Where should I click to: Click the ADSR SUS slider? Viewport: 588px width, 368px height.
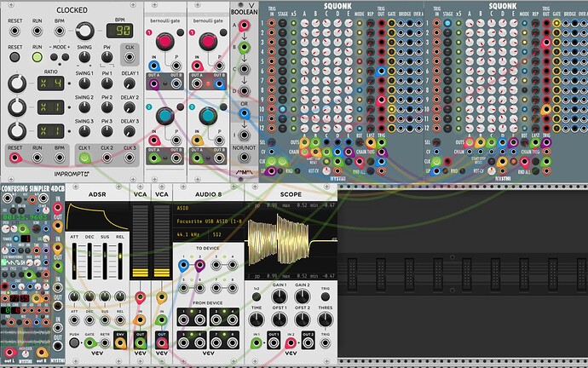[x=105, y=261]
